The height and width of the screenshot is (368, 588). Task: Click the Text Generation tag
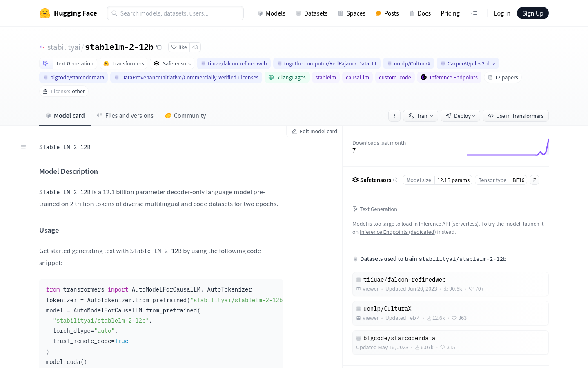click(x=69, y=63)
